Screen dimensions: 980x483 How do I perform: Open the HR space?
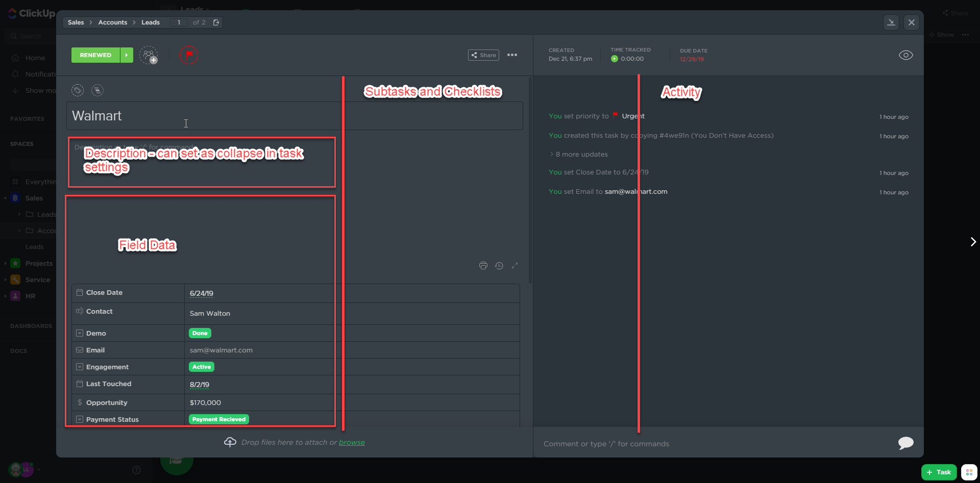pyautogui.click(x=30, y=296)
